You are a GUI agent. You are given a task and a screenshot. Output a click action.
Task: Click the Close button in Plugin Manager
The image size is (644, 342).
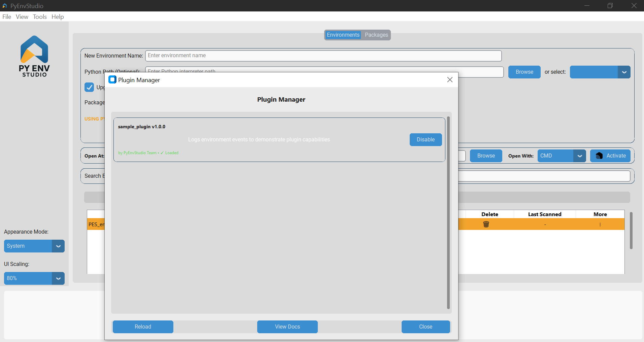(426, 327)
